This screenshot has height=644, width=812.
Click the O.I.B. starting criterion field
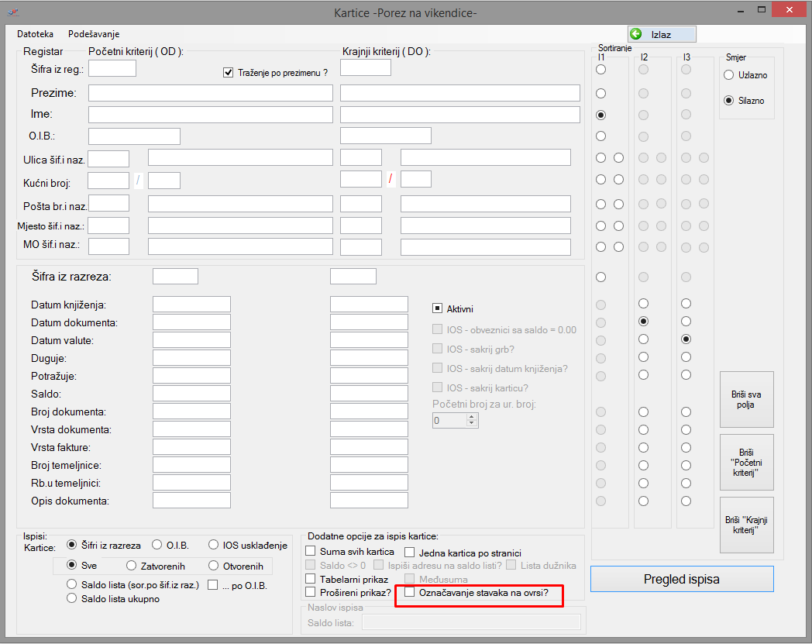click(134, 136)
